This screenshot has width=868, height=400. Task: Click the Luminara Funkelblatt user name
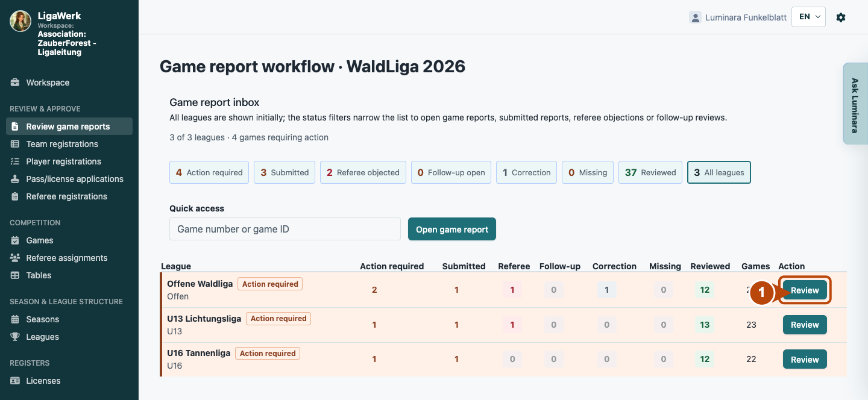click(746, 17)
